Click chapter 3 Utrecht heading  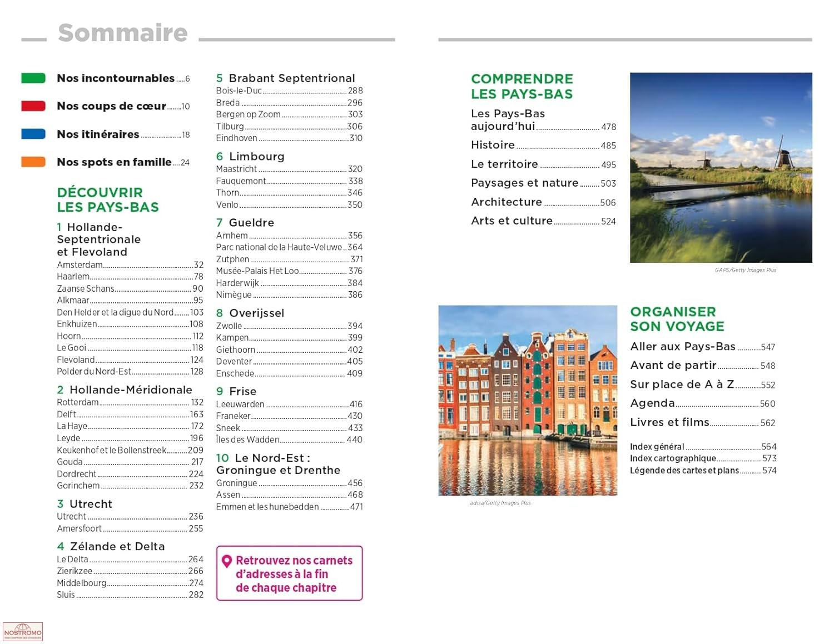coord(85,504)
